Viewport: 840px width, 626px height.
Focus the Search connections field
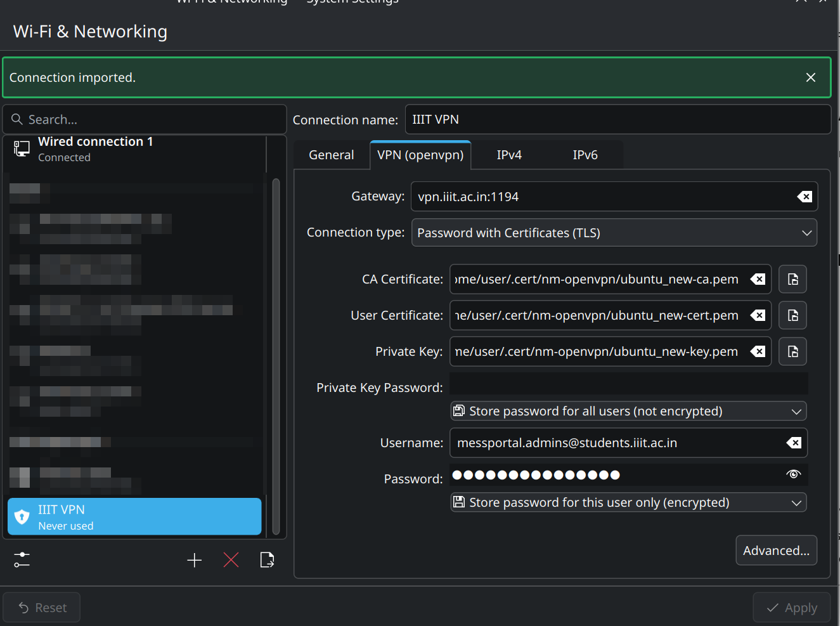click(145, 119)
